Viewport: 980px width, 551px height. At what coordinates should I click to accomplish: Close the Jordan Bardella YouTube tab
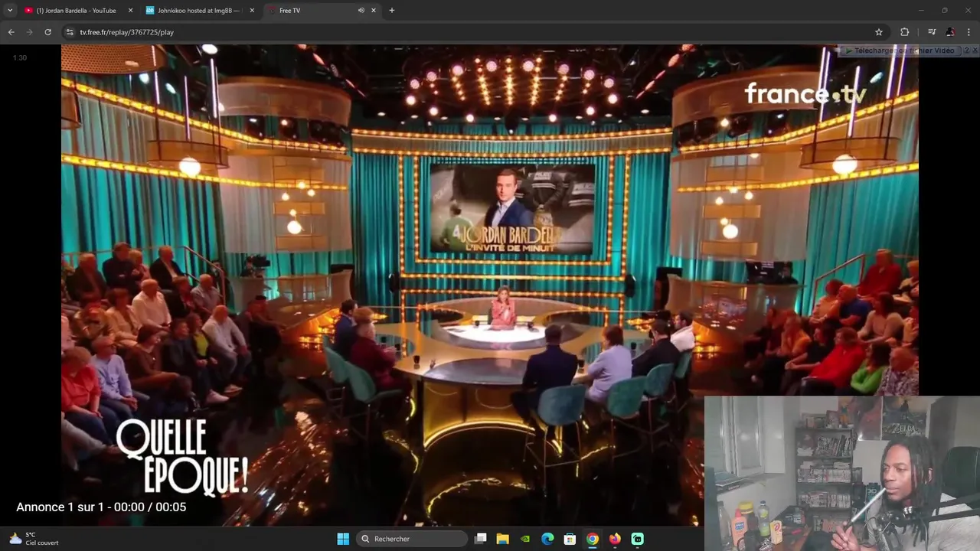coord(130,11)
